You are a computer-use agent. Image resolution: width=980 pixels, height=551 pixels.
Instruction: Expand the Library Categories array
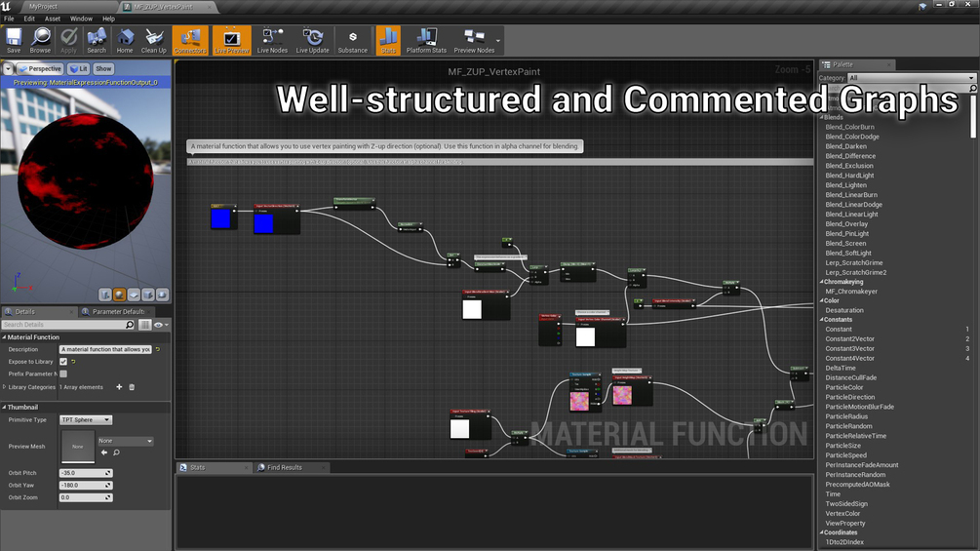(4, 387)
